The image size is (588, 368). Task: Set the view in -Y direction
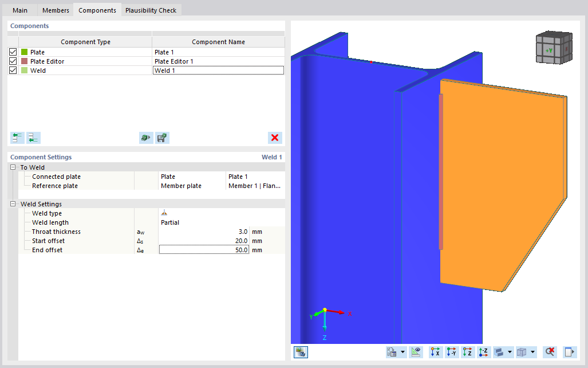(450, 352)
